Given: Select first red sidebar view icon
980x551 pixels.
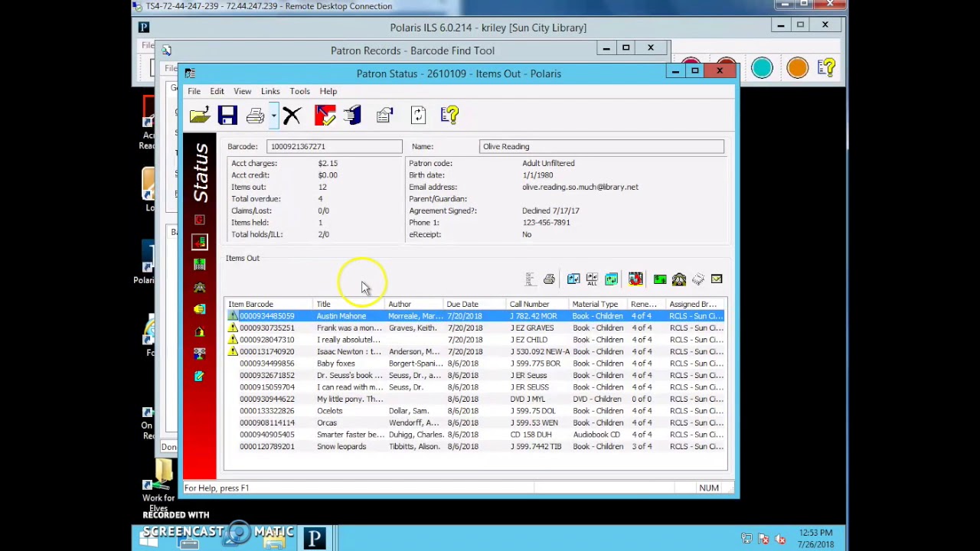Looking at the screenshot, I should (x=199, y=220).
